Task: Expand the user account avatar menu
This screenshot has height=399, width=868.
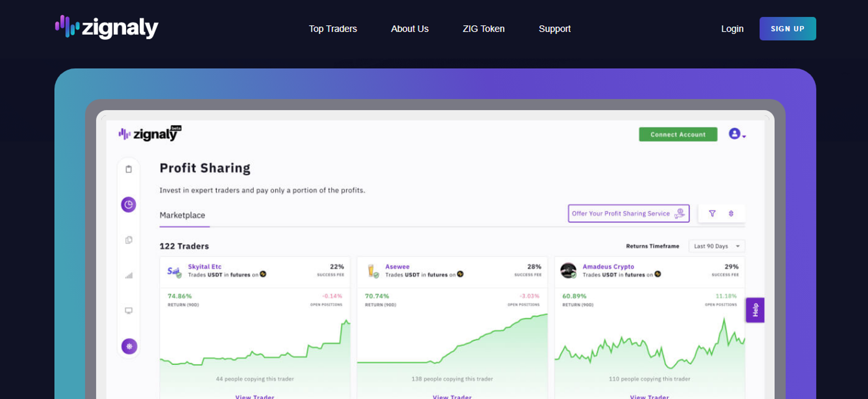Action: click(737, 134)
